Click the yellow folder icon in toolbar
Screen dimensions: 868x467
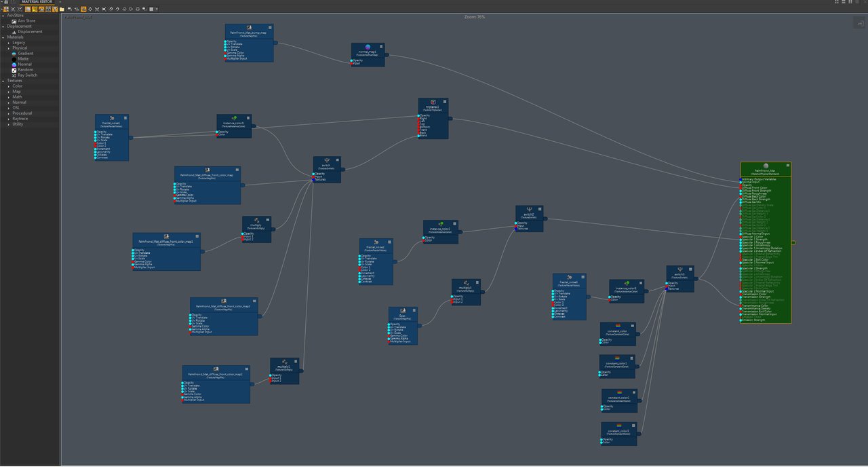coord(62,10)
